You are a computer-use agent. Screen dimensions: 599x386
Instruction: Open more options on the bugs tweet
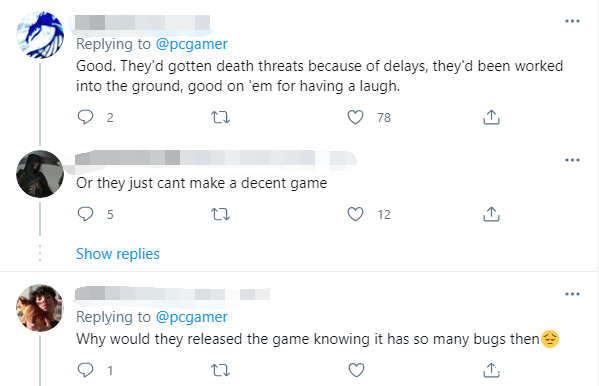click(572, 294)
